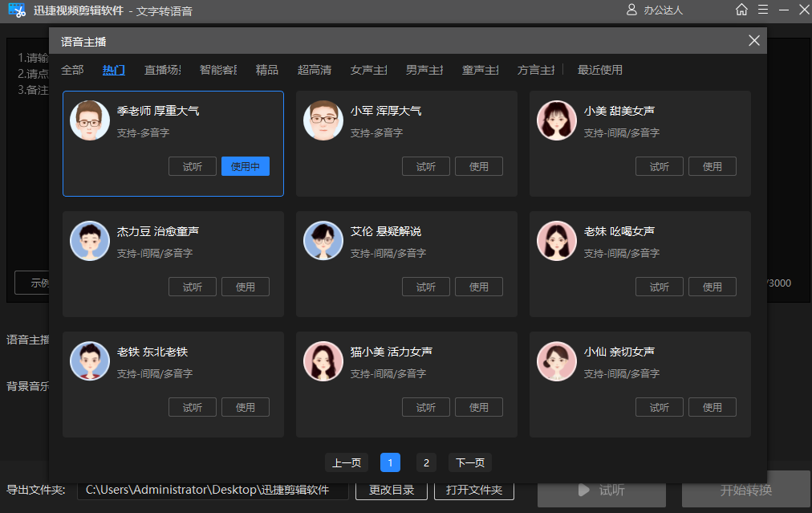
Task: Select page 1 in pagination
Action: click(x=390, y=462)
